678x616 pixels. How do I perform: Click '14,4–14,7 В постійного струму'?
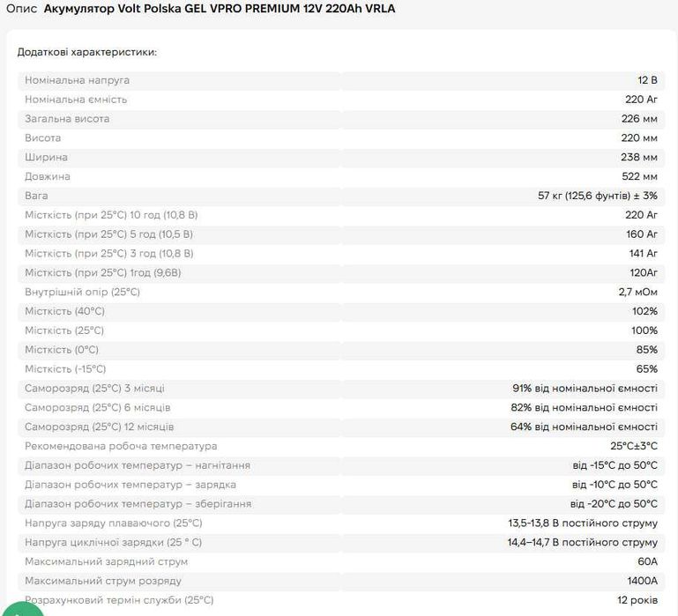click(x=583, y=543)
